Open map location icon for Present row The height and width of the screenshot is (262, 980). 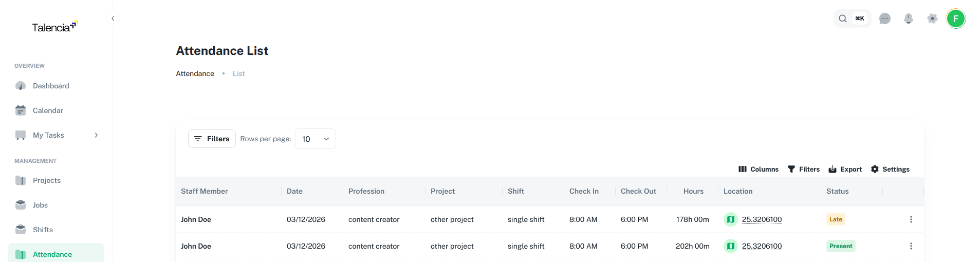pos(730,246)
